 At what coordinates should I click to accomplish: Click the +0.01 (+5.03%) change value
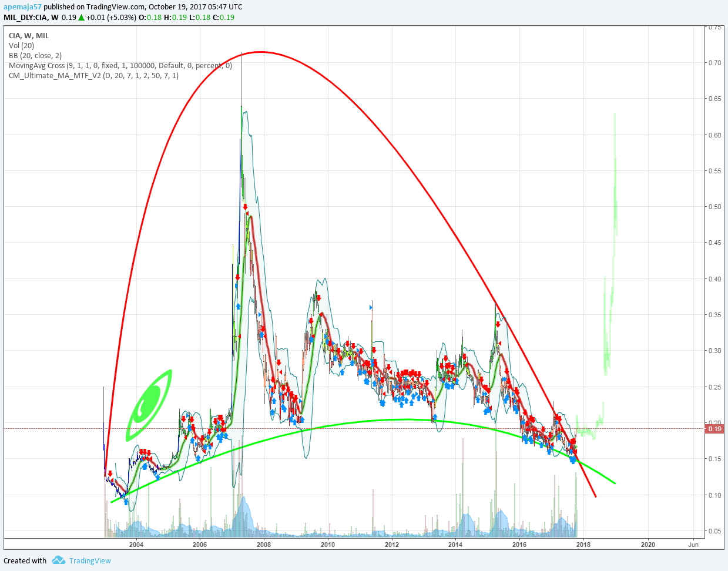pyautogui.click(x=111, y=17)
